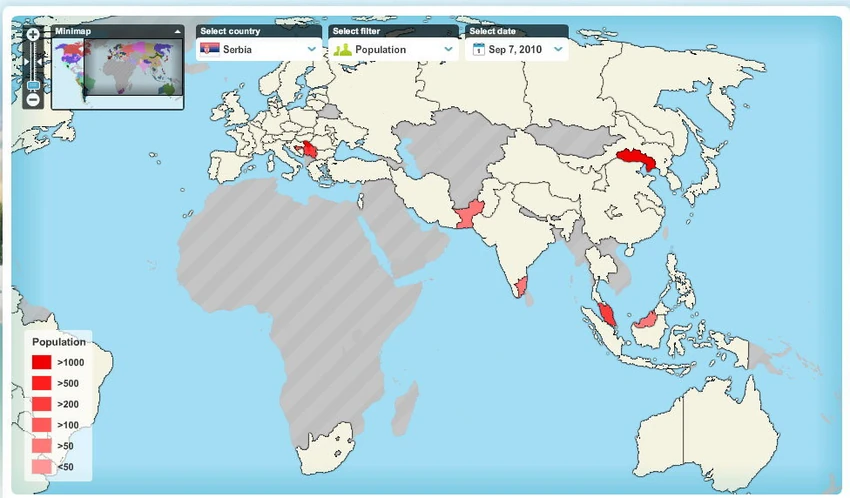Image resolution: width=850 pixels, height=498 pixels.
Task: Collapse the Minimap panel with the triangle
Action: click(177, 31)
